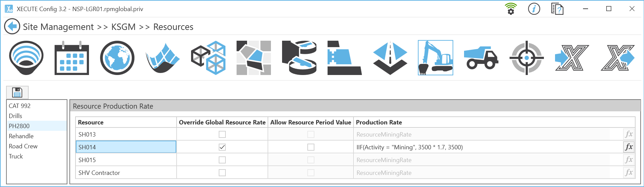
Task: Click the import into XECUTE icon
Action: pos(572,58)
